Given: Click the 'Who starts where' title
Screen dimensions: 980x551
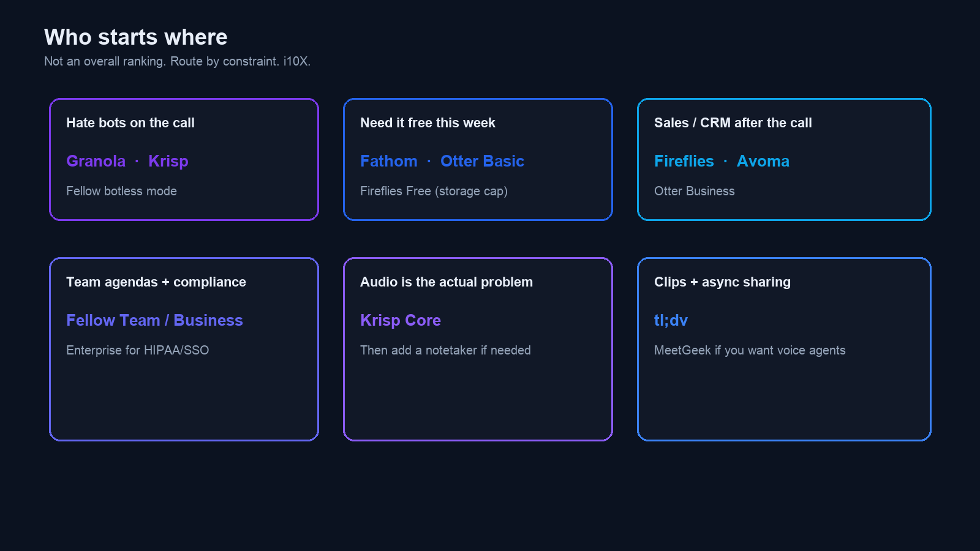Looking at the screenshot, I should [x=135, y=37].
